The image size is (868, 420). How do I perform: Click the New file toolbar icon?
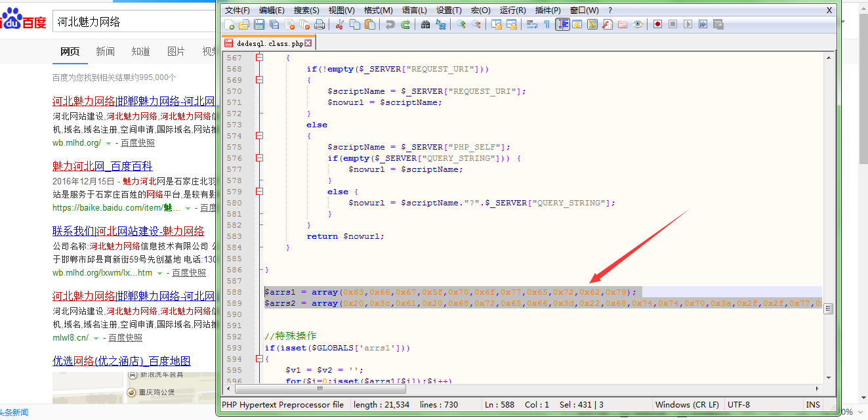[230, 25]
